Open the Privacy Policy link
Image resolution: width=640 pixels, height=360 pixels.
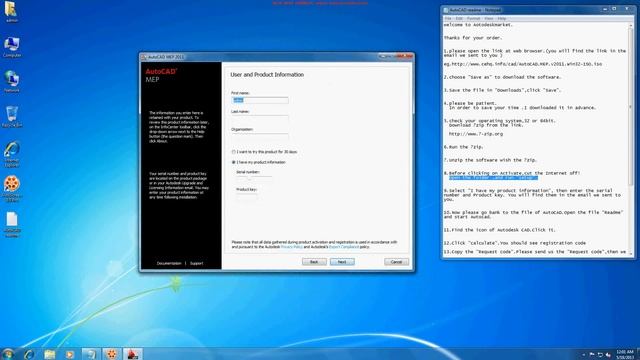coord(291,247)
